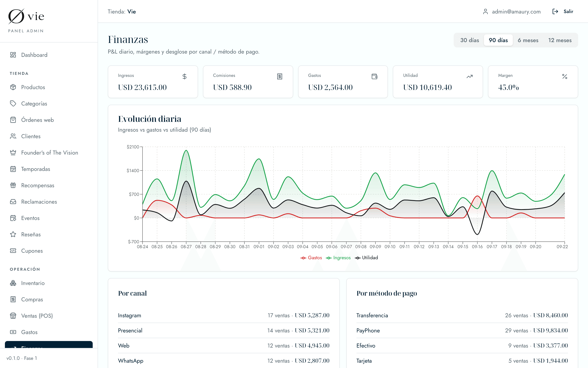The width and height of the screenshot is (588, 368).
Task: Click the user profile icon
Action: point(486,11)
